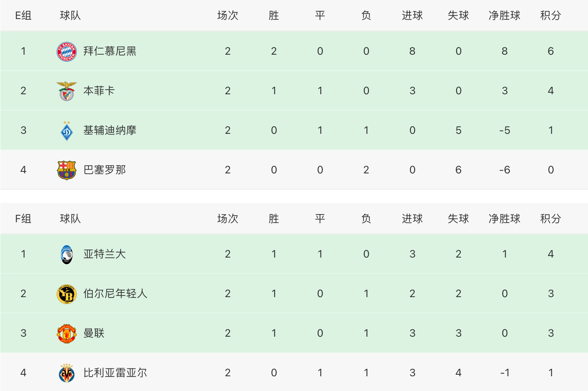588x391 pixels.
Task: Click the F组 group header label
Action: click(23, 219)
